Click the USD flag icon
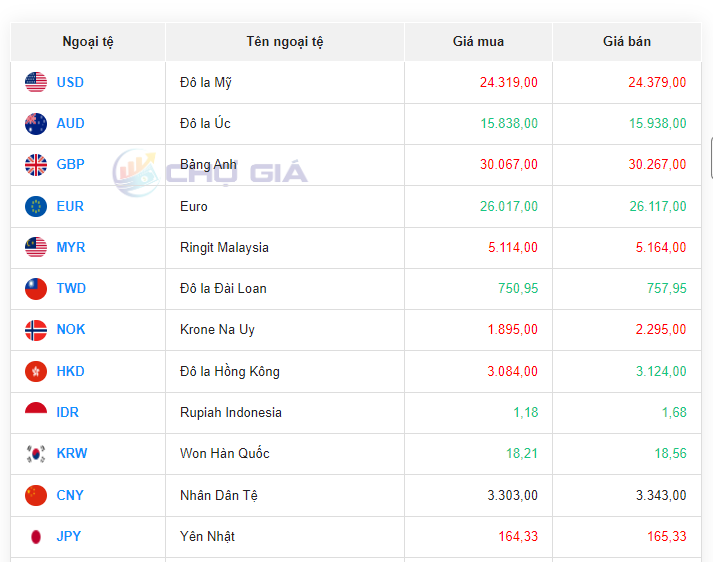Image resolution: width=713 pixels, height=562 pixels. tap(36, 83)
